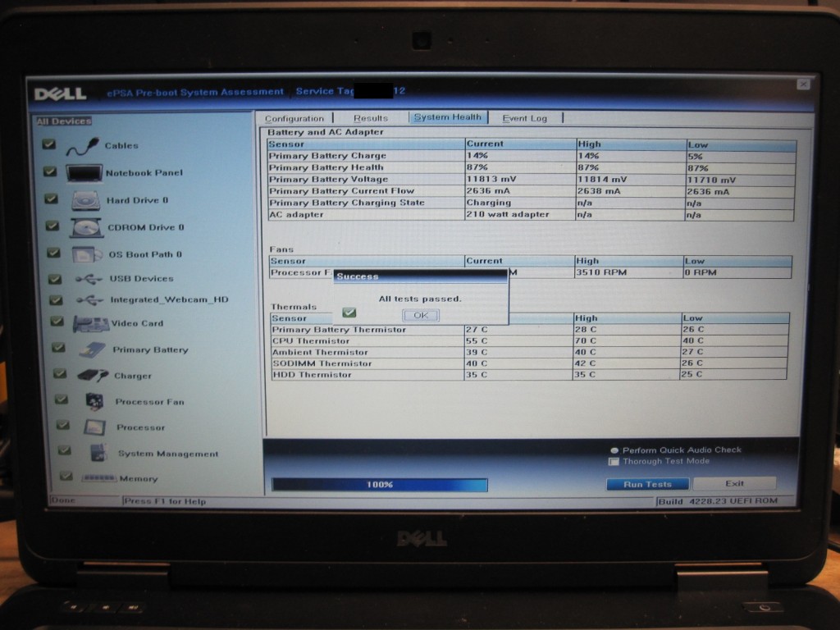Uncheck the Cables checkbox

pyautogui.click(x=48, y=144)
